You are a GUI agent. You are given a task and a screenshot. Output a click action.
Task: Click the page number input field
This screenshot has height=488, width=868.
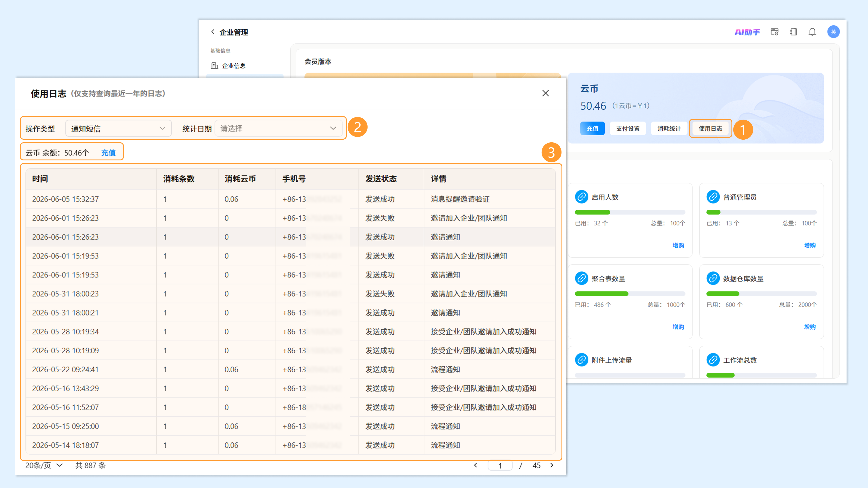[500, 465]
